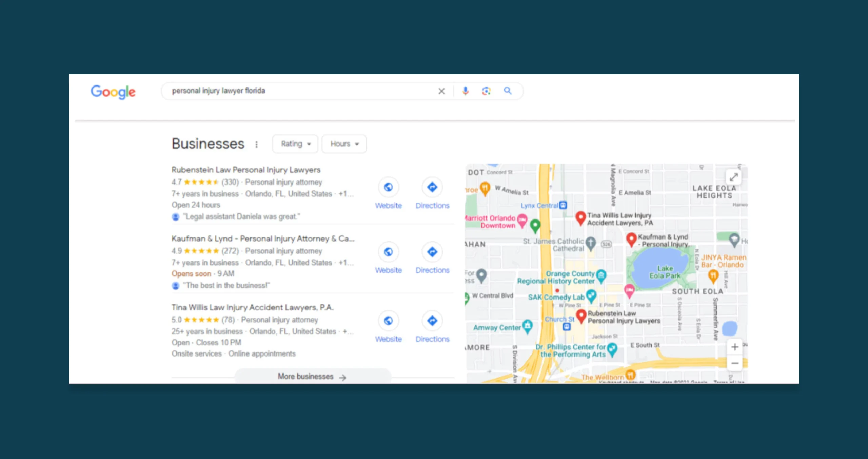Click the Lake Eola Park label on map
This screenshot has width=868, height=459.
(x=665, y=272)
